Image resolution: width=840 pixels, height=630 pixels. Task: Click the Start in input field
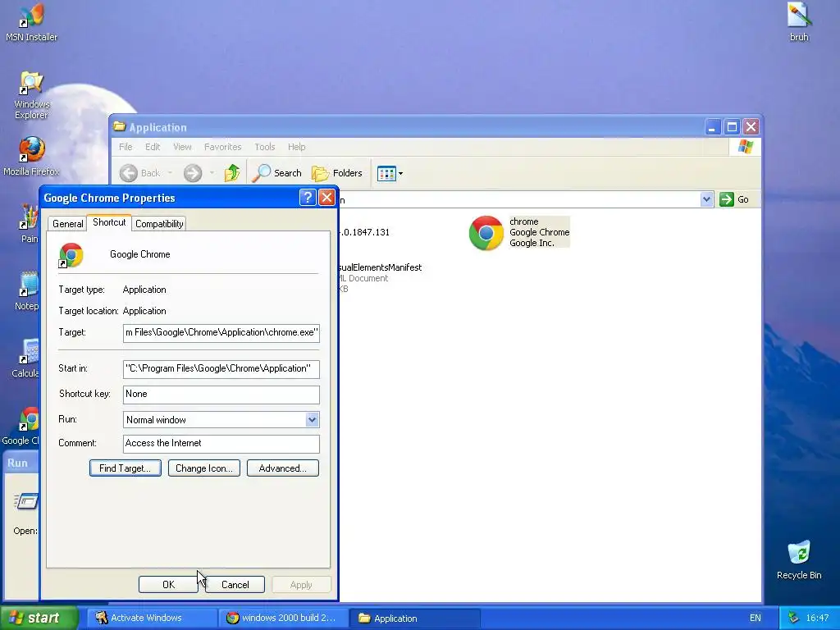click(x=221, y=368)
